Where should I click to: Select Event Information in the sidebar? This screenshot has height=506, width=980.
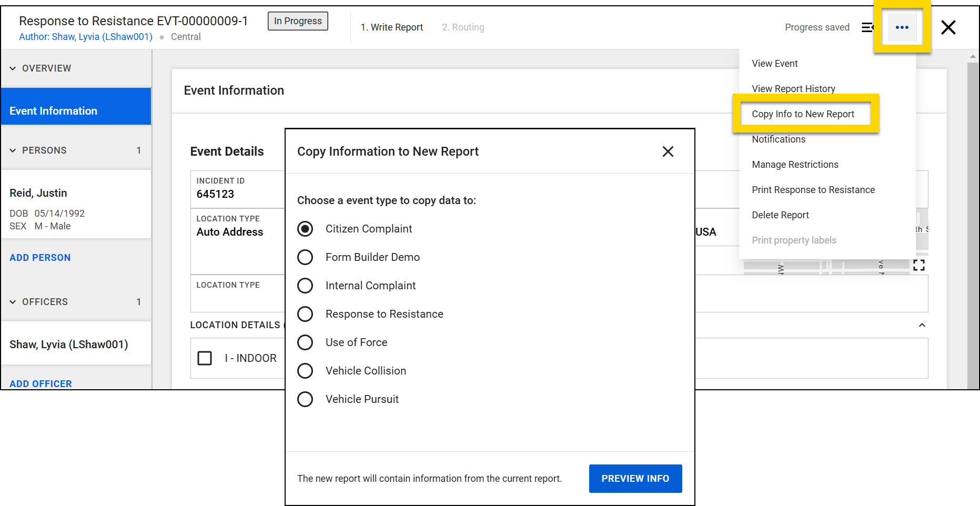coord(53,110)
